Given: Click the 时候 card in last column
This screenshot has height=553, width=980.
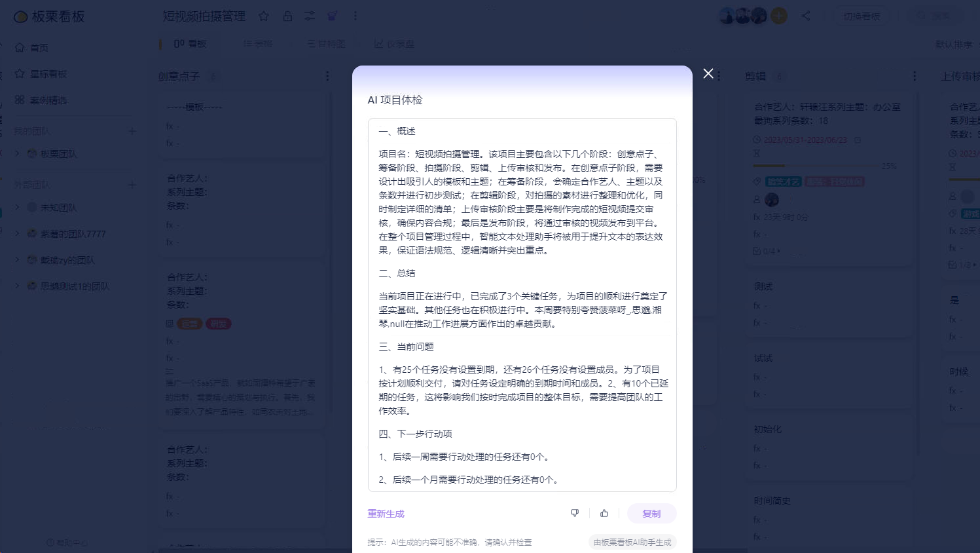Looking at the screenshot, I should coord(961,389).
